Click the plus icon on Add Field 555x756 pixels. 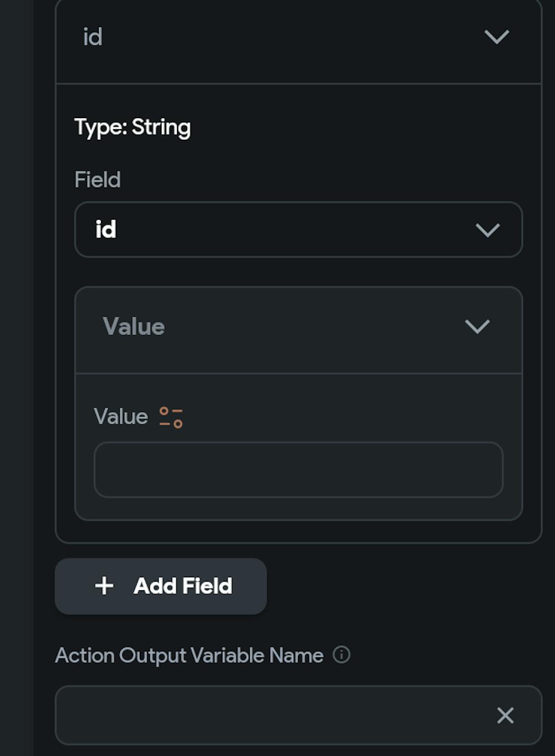(x=104, y=586)
